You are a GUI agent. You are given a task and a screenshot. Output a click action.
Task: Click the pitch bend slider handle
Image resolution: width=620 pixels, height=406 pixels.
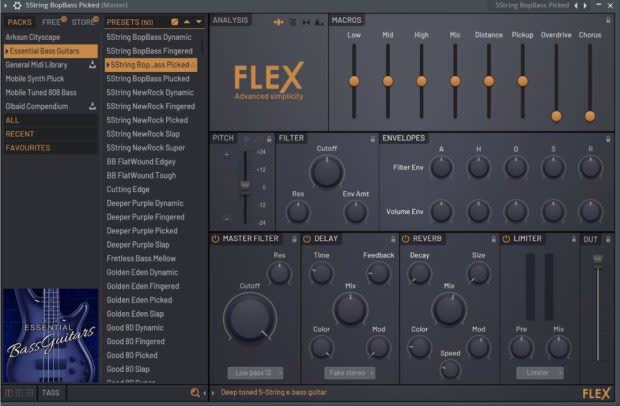pyautogui.click(x=245, y=185)
